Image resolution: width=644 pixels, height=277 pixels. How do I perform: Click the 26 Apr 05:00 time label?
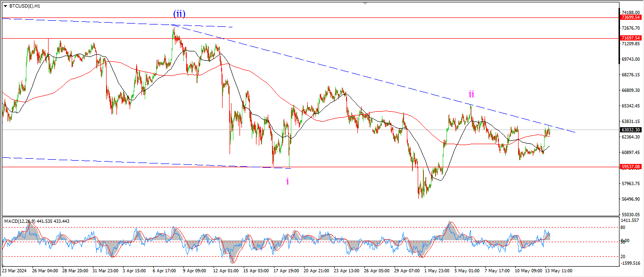[377, 271]
